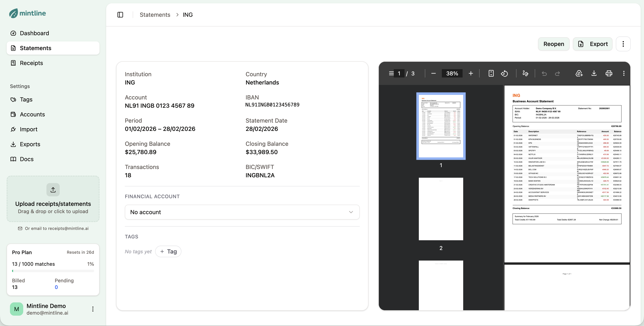Select page 2 thumbnail in PDF viewer
This screenshot has width=644, height=326.
[x=441, y=209]
